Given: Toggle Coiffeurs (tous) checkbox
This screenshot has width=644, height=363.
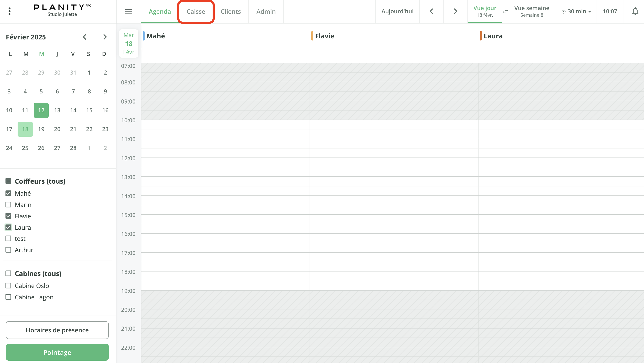Looking at the screenshot, I should (x=8, y=181).
